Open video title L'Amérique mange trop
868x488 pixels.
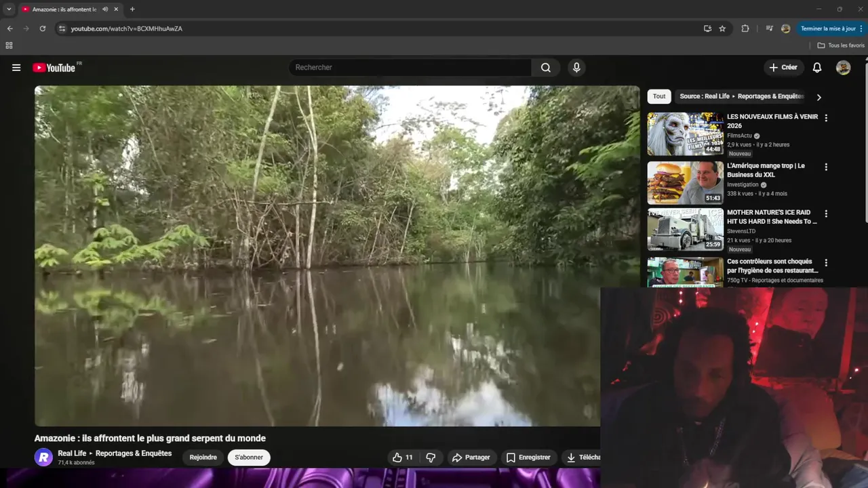[766, 170]
